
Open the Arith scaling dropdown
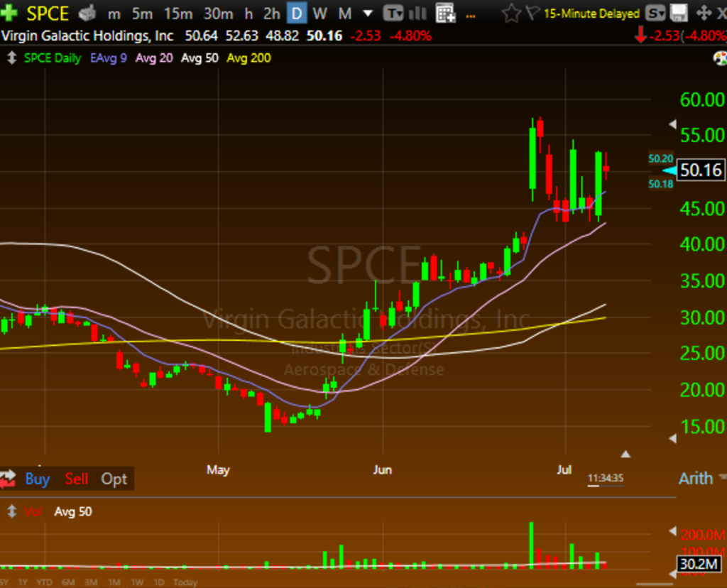click(x=702, y=478)
